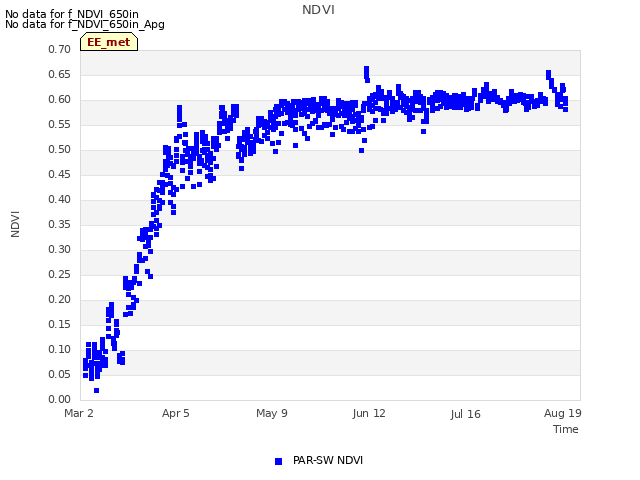Click the 0.05 y-axis tick label
Screen dimensions: 640x480
click(60, 374)
